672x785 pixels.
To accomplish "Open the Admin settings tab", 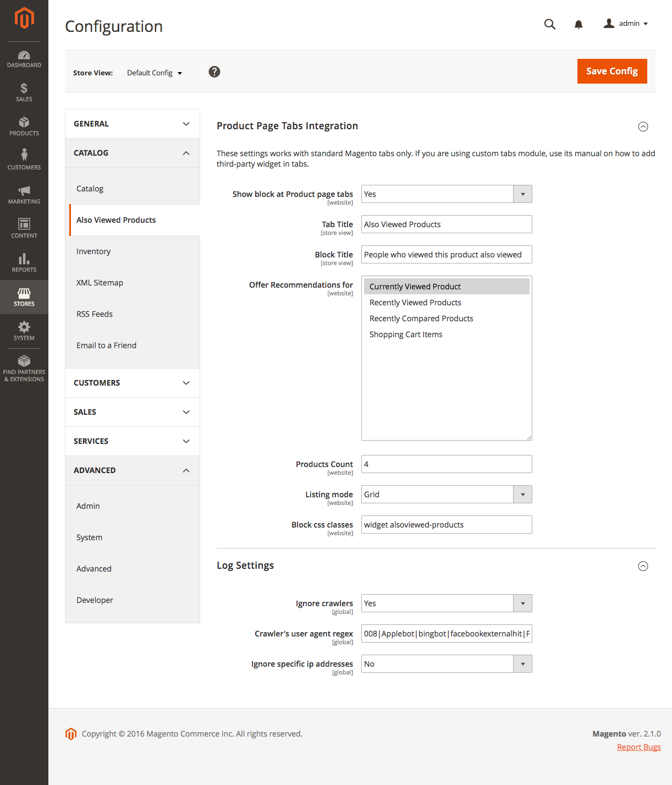I will pos(133,506).
